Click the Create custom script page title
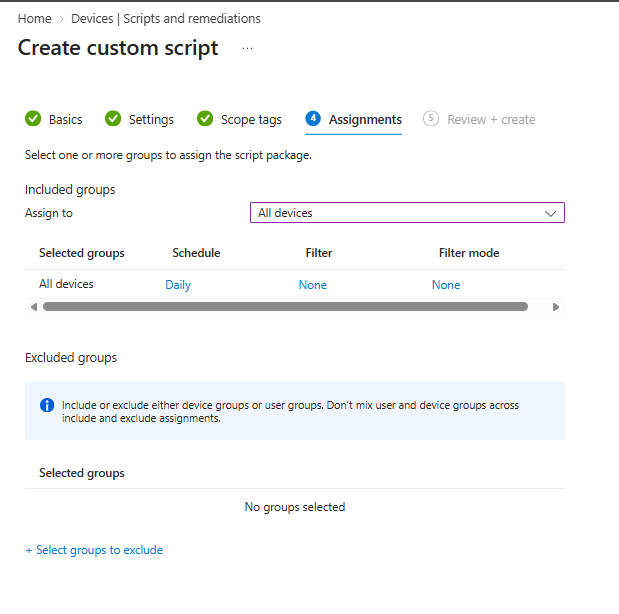 coord(118,48)
